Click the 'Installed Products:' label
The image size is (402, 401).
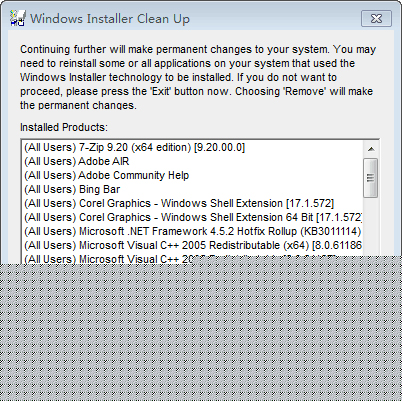64,127
